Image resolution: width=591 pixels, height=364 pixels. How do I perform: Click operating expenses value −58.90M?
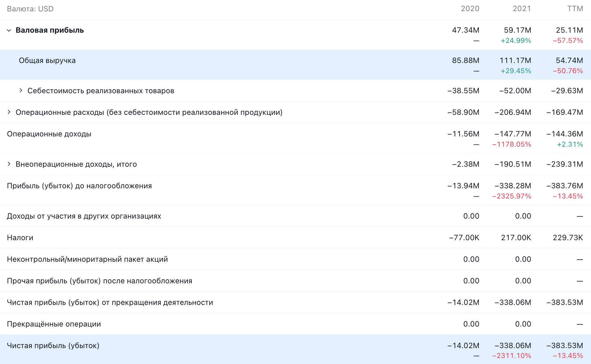pos(463,112)
